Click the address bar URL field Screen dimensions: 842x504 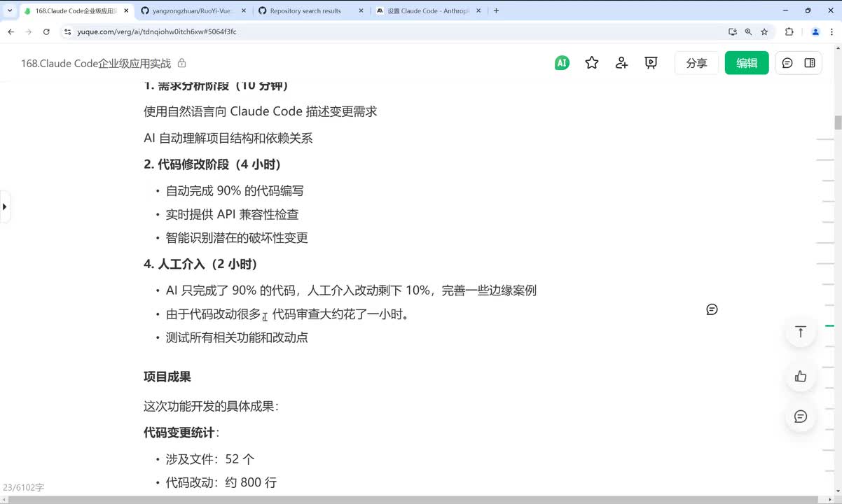(x=399, y=31)
